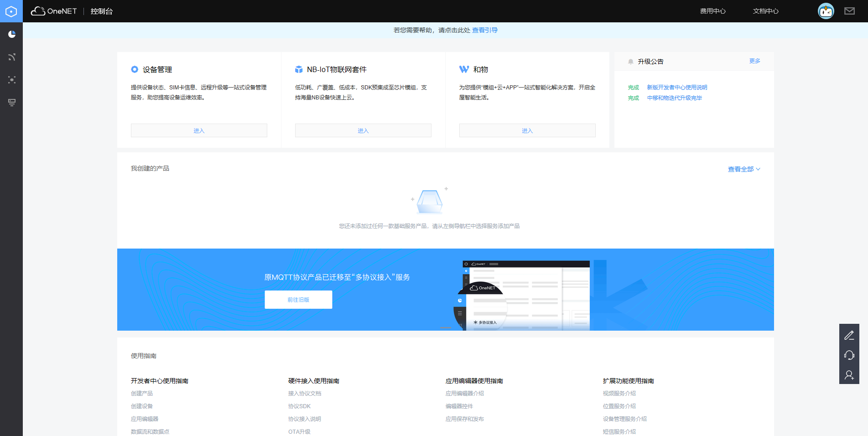The image size is (868, 436).
Task: Open the 查看引导 link
Action: [x=485, y=30]
